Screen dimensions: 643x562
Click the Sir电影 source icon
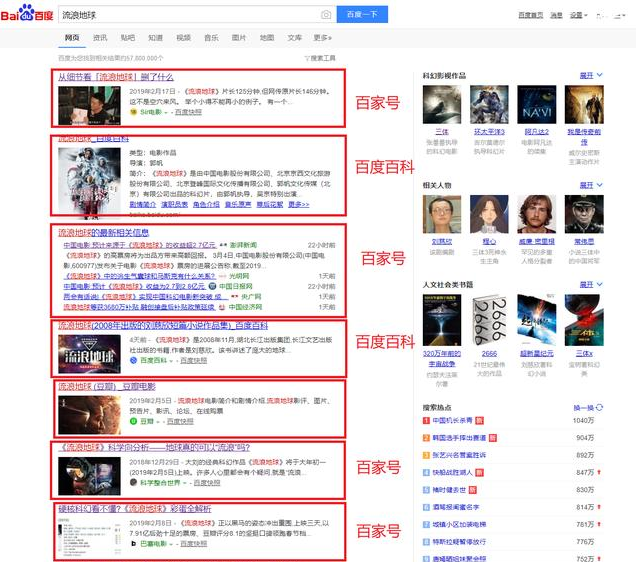point(133,112)
